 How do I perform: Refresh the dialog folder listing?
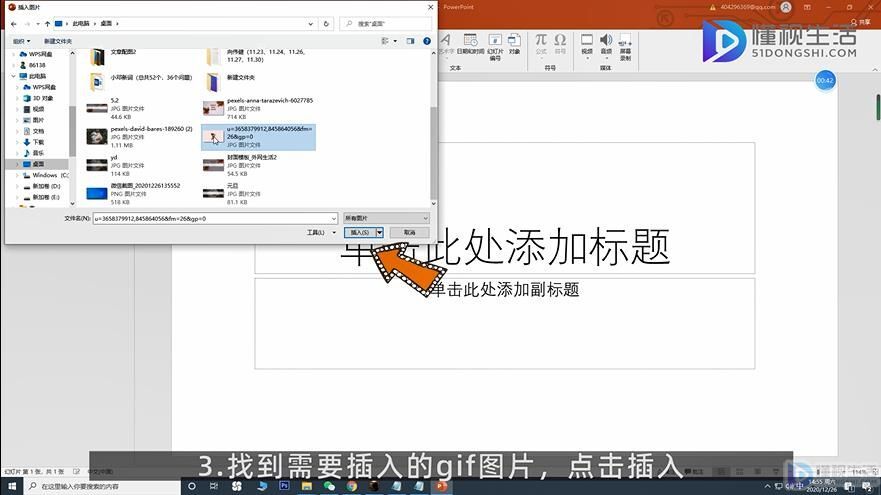(326, 24)
